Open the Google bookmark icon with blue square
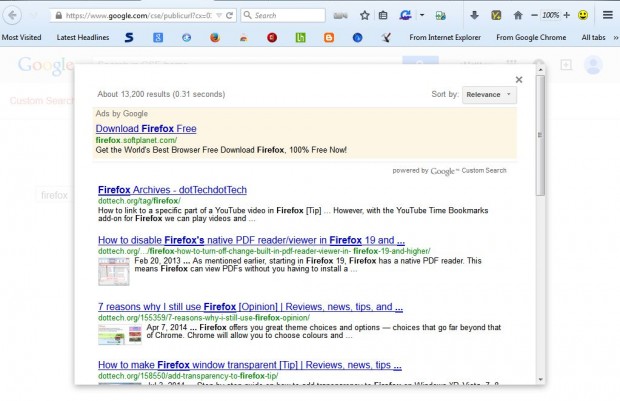The height and width of the screenshot is (401, 620). click(x=158, y=38)
